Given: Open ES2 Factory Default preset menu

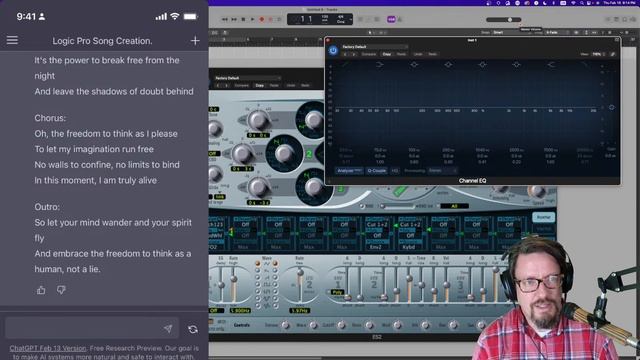Looking at the screenshot, I should [x=247, y=78].
